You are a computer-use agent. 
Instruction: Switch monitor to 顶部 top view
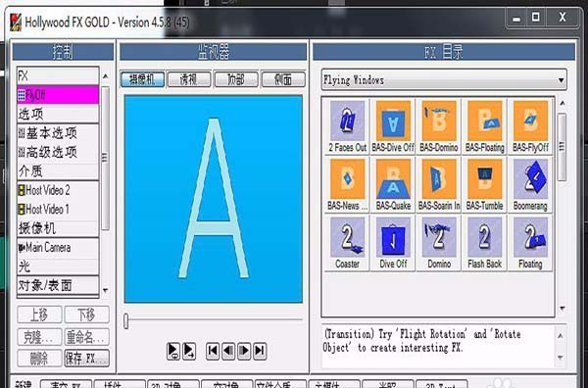tap(236, 79)
